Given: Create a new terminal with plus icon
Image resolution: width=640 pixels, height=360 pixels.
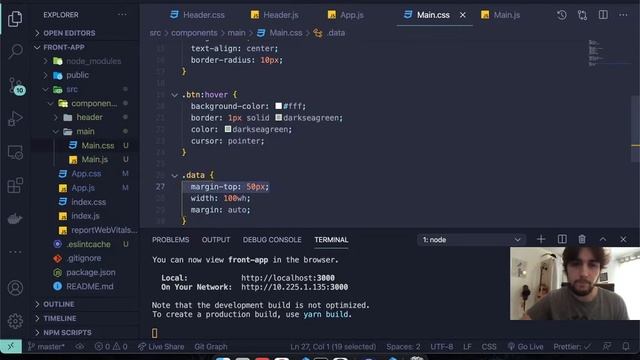Looking at the screenshot, I should point(541,239).
